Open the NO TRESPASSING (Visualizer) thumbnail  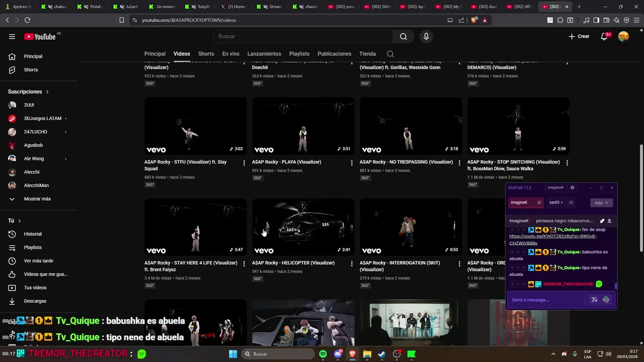point(411,126)
